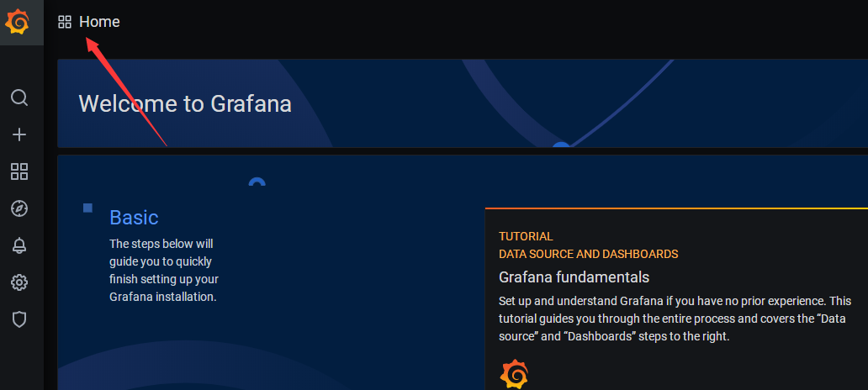Click the blue square marker beside Basic
Image resolution: width=868 pixels, height=390 pixels.
[x=88, y=208]
